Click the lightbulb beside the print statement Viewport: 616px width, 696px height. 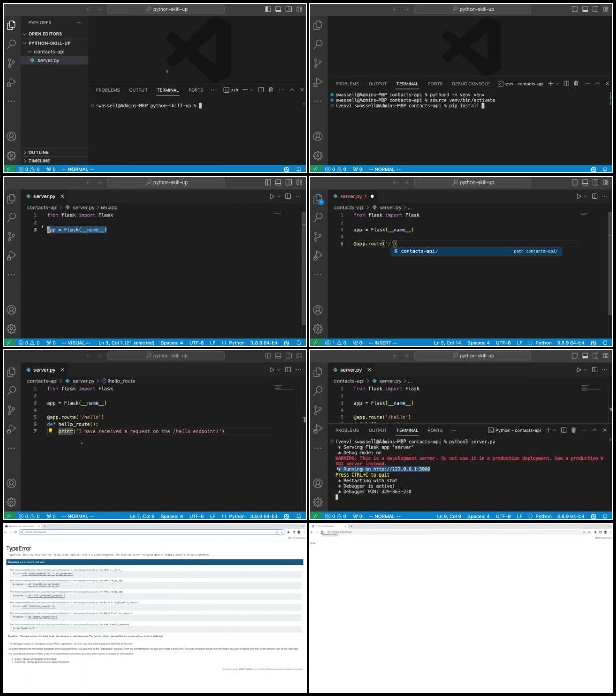(x=50, y=431)
